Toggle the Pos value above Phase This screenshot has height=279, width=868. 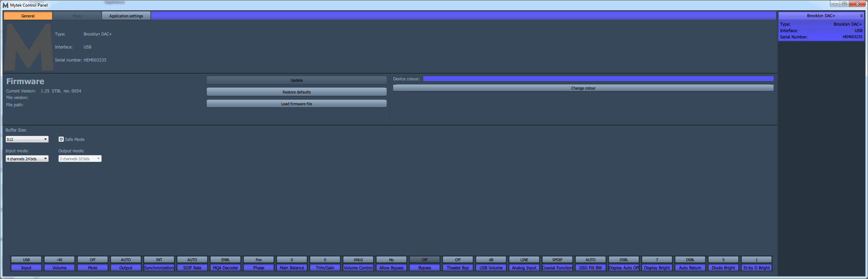(259, 260)
